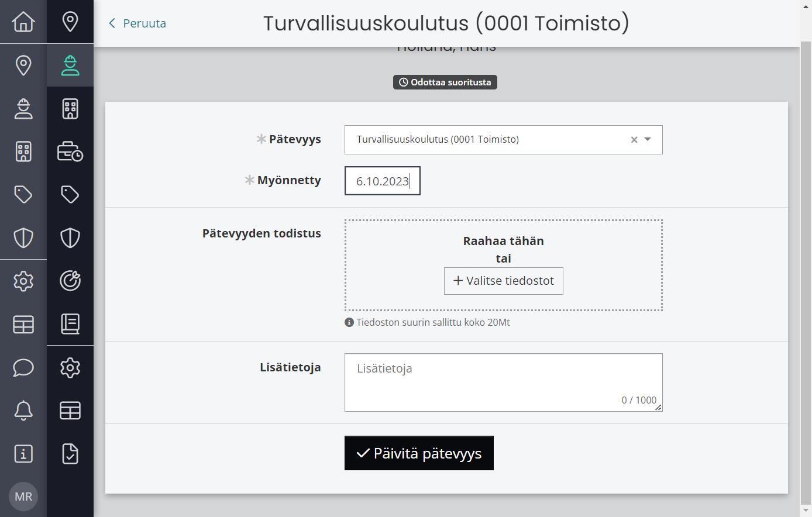Image resolution: width=812 pixels, height=517 pixels.
Task: Select the green worker helmet icon
Action: click(70, 66)
